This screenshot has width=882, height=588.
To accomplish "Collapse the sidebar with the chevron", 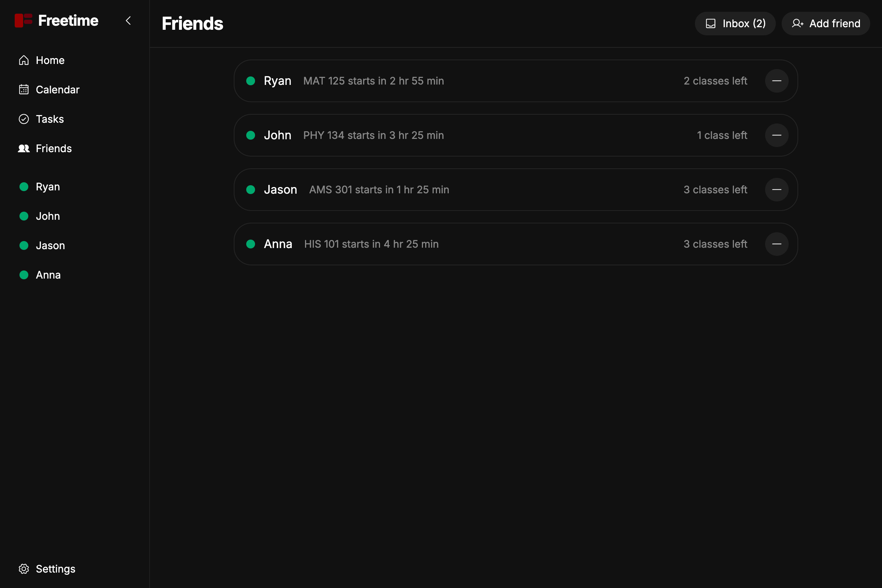I will click(128, 21).
